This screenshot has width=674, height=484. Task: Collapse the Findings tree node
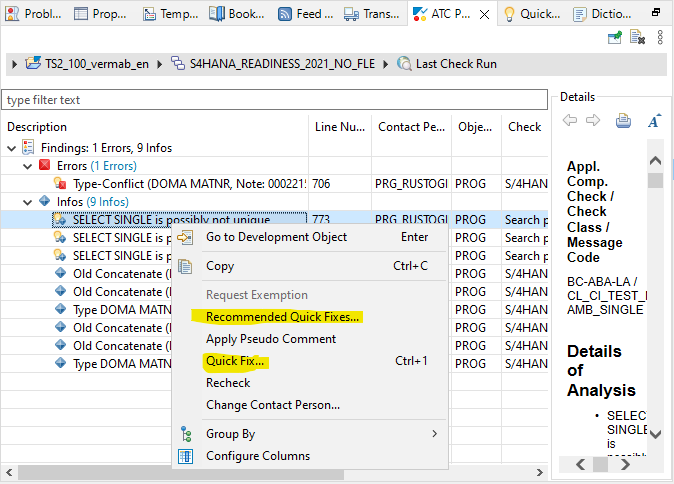tap(12, 148)
